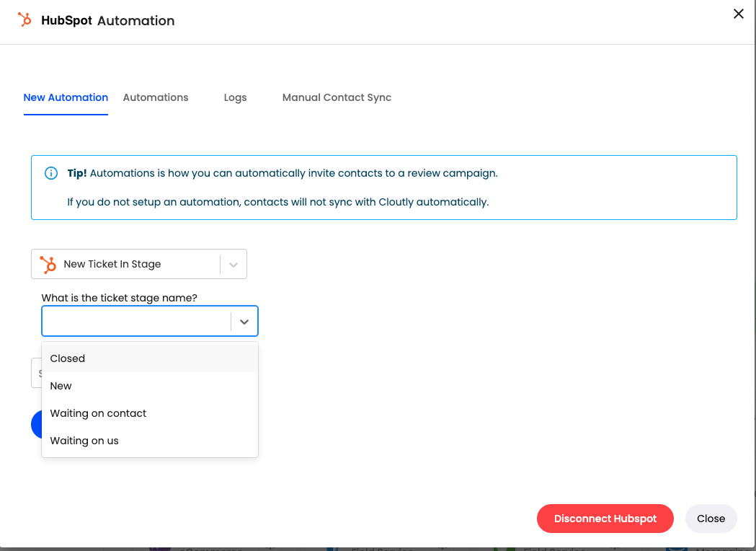Expand the New Ticket In Stage chevron
756x551 pixels.
click(x=234, y=265)
